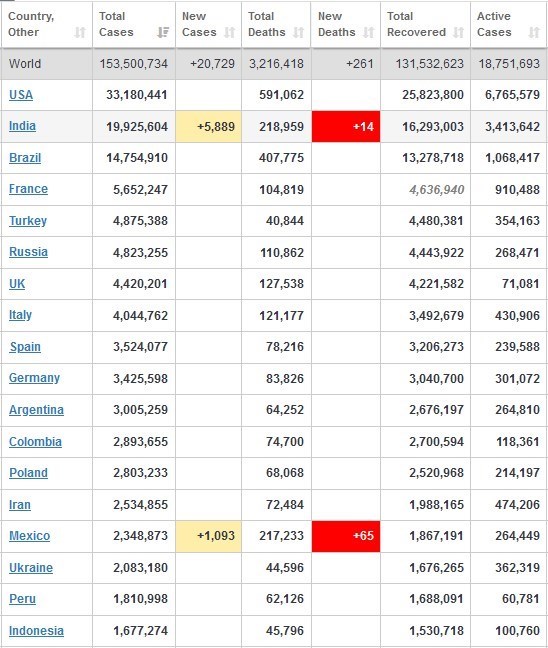548x648 pixels.
Task: Open the USA country link
Action: point(21,95)
